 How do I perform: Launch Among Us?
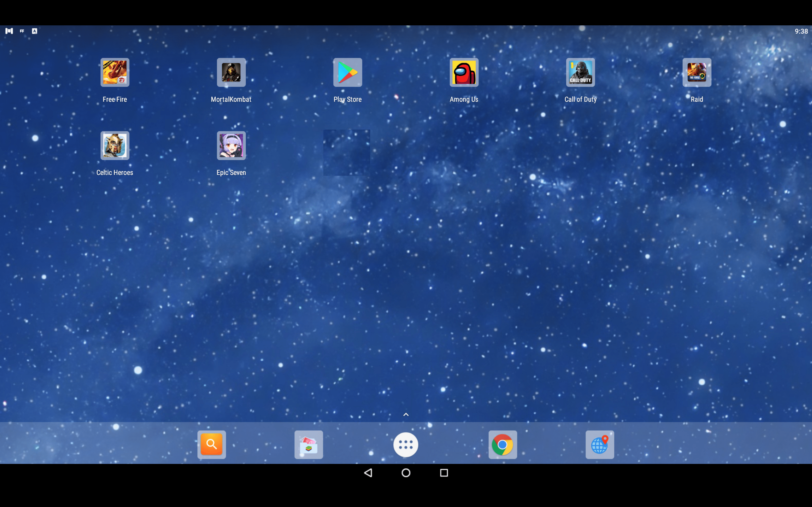[464, 72]
